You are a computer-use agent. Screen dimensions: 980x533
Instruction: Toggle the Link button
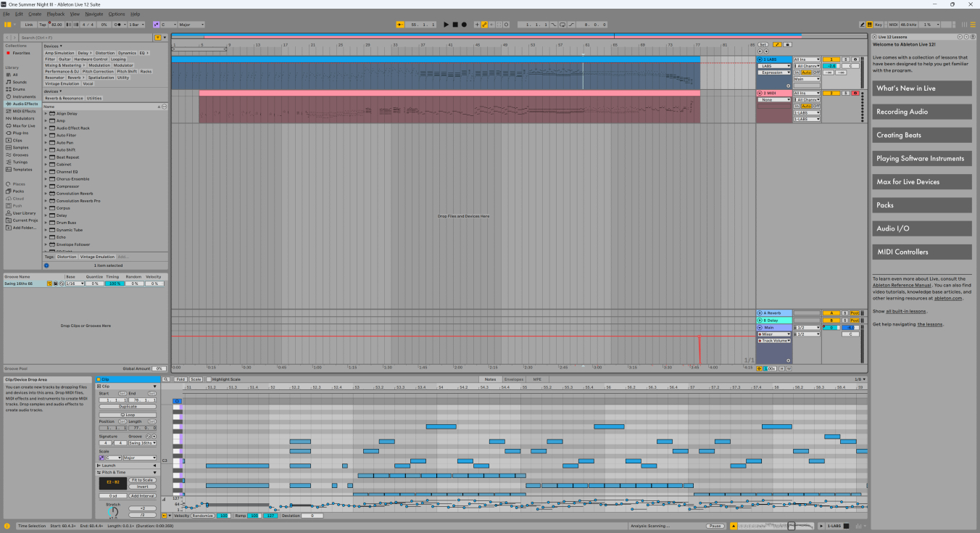[29, 25]
